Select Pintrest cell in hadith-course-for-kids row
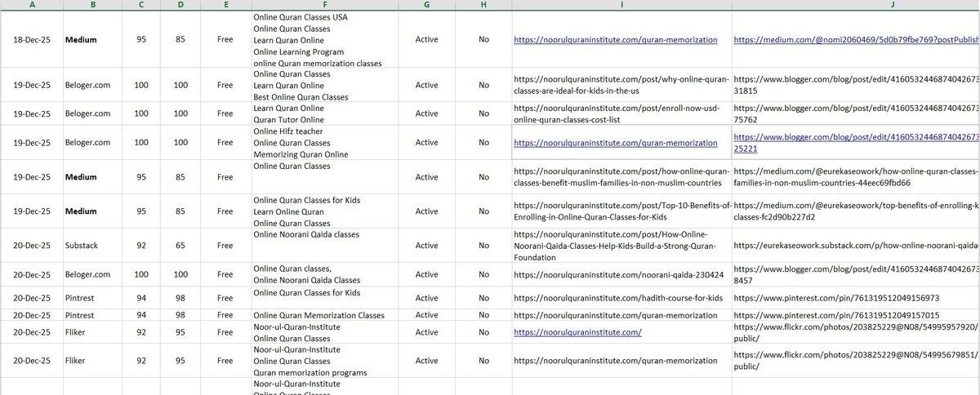The height and width of the screenshot is (395, 980). pos(92,298)
